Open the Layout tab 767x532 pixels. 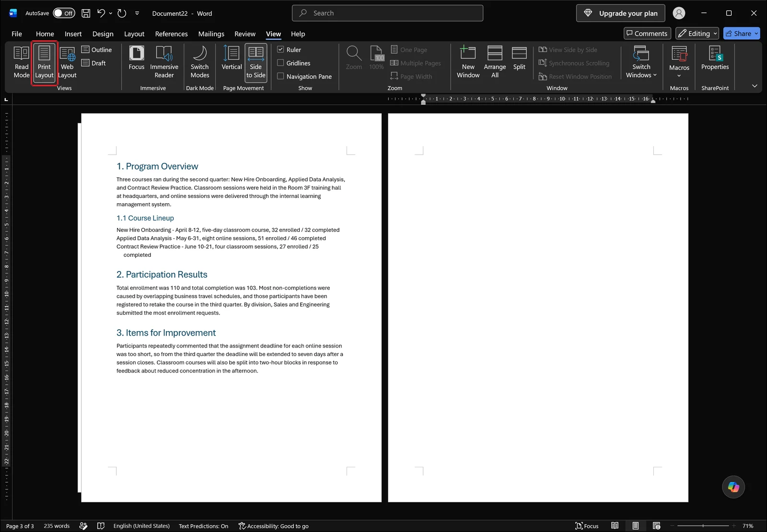(x=134, y=34)
